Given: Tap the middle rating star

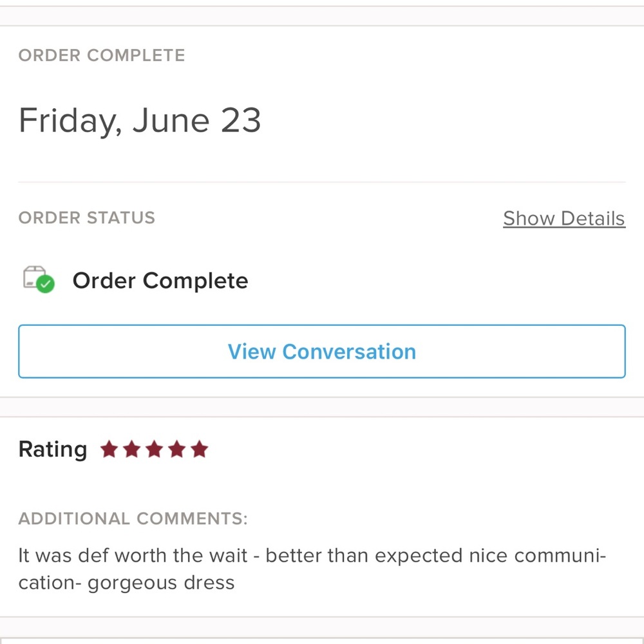Looking at the screenshot, I should coord(154,449).
